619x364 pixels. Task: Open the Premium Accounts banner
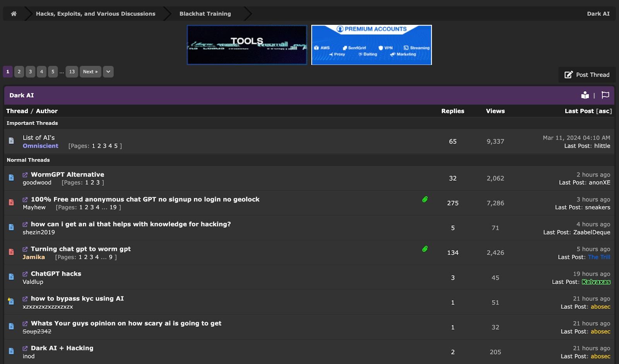pos(371,45)
